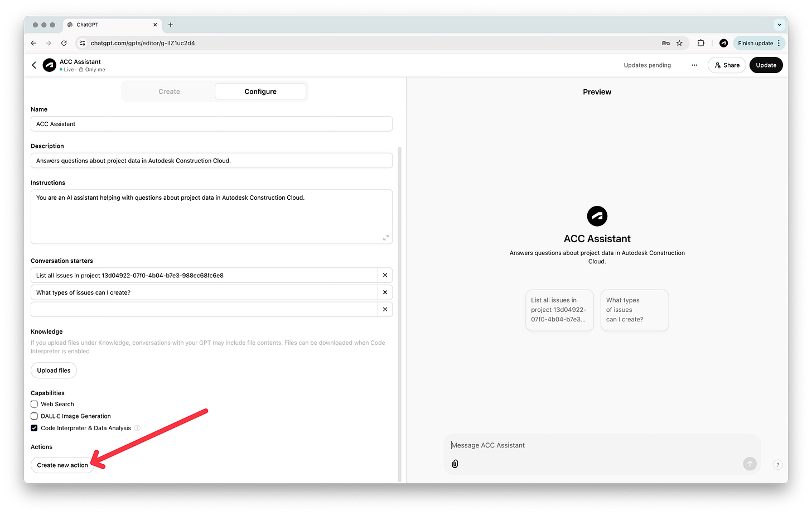Disable Code Interpreter & Data Analysis
This screenshot has width=812, height=515.
click(34, 428)
